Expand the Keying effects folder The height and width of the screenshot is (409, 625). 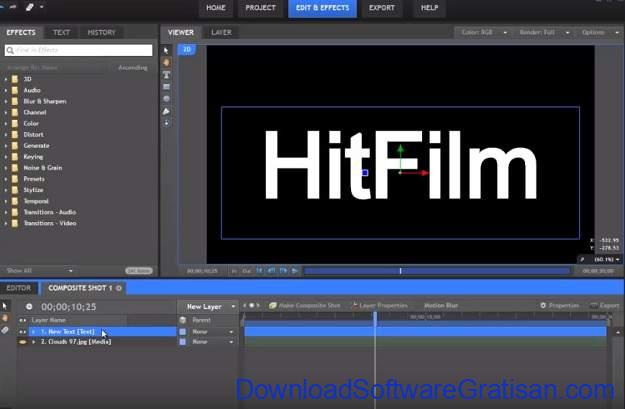pos(6,157)
